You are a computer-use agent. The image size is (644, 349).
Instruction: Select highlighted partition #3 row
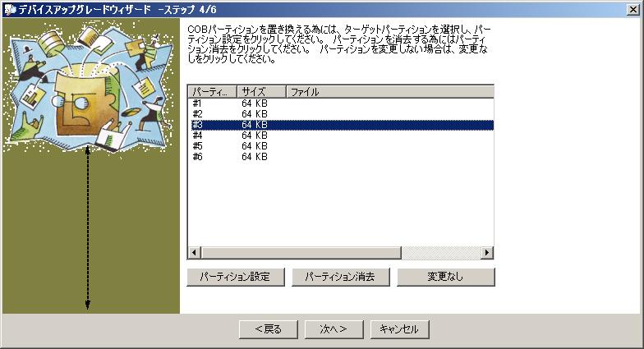tap(341, 125)
